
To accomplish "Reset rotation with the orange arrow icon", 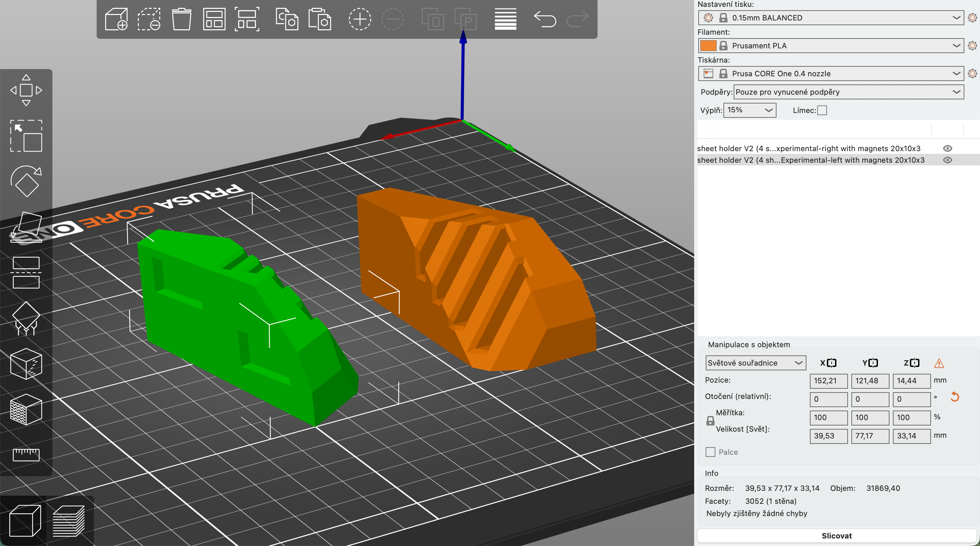I will 954,397.
